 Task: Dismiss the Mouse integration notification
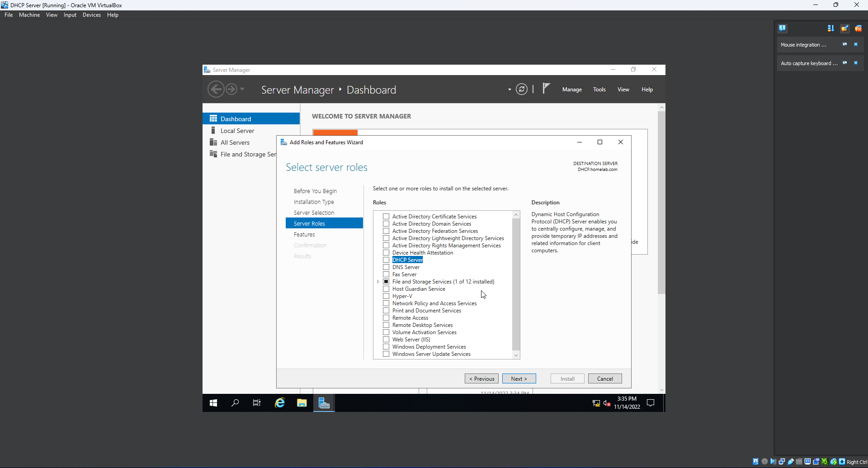(x=856, y=44)
